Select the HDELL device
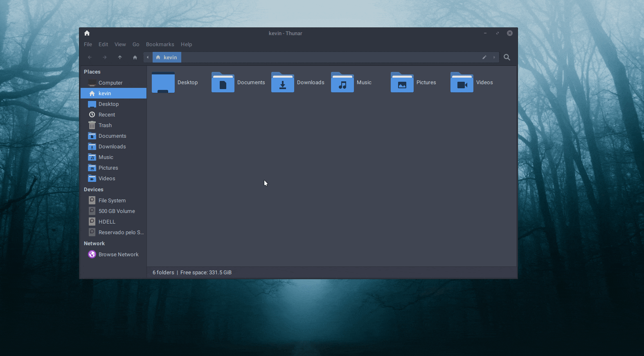 pyautogui.click(x=107, y=222)
